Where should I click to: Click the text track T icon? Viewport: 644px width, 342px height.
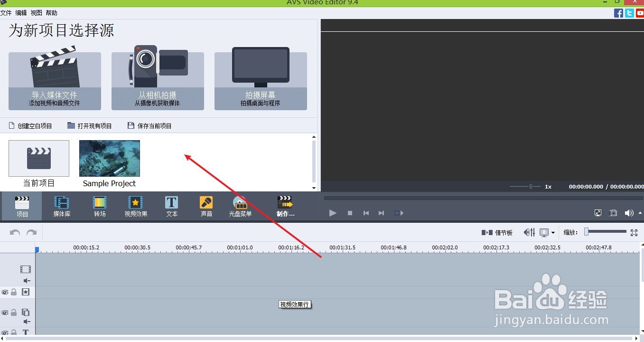tap(26, 332)
